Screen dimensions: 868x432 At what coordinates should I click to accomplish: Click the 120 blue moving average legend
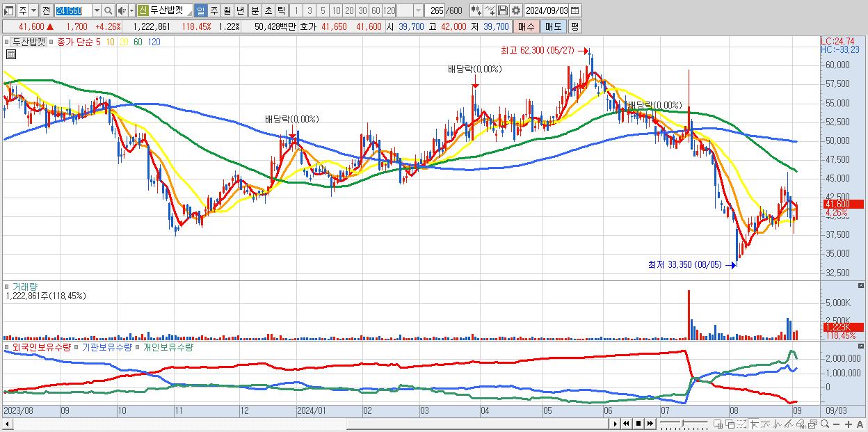pyautogui.click(x=154, y=42)
